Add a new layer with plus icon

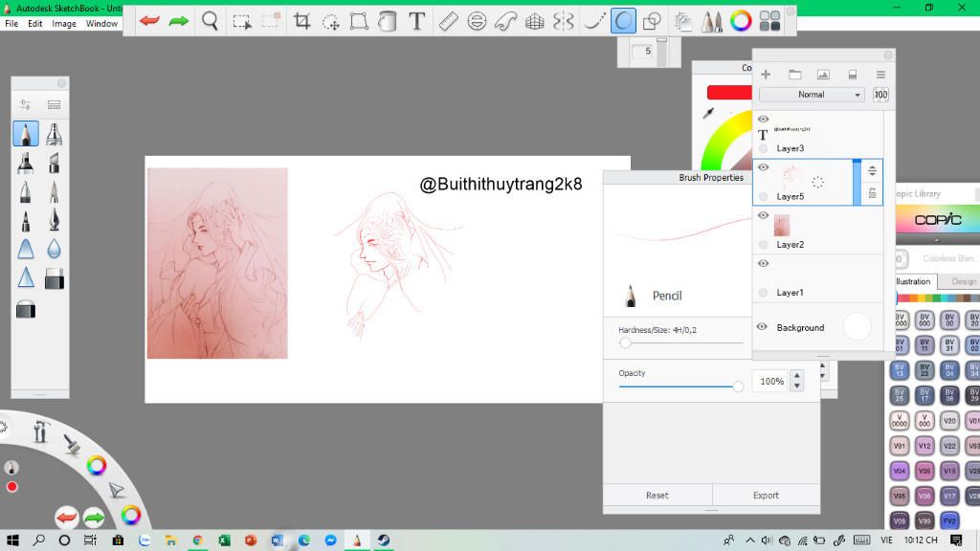[x=766, y=75]
